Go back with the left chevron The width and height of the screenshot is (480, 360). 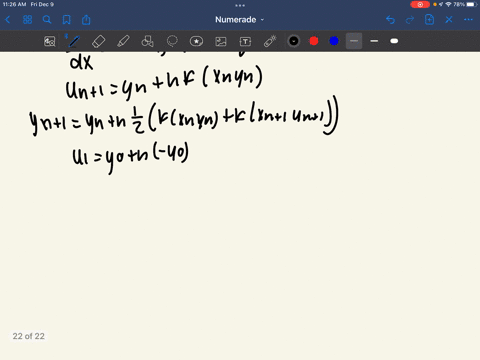coord(8,20)
